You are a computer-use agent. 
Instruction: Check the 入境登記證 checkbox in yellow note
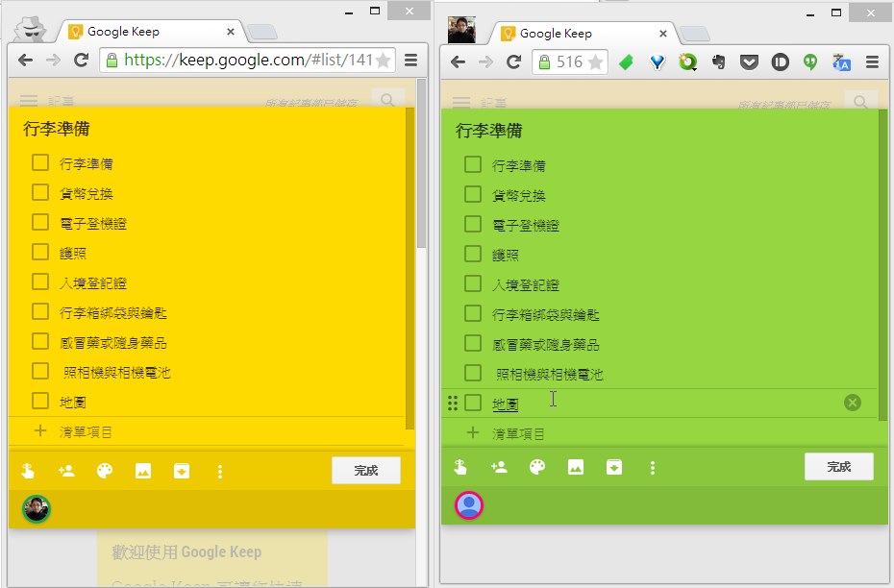pyautogui.click(x=40, y=282)
